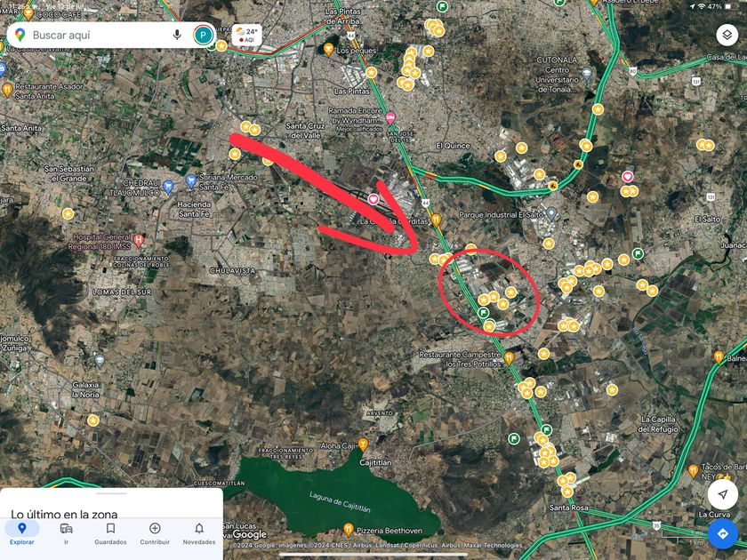The width and height of the screenshot is (747, 560).
Task: Select the green flag pin inside the industrial area
Action: 484,312
